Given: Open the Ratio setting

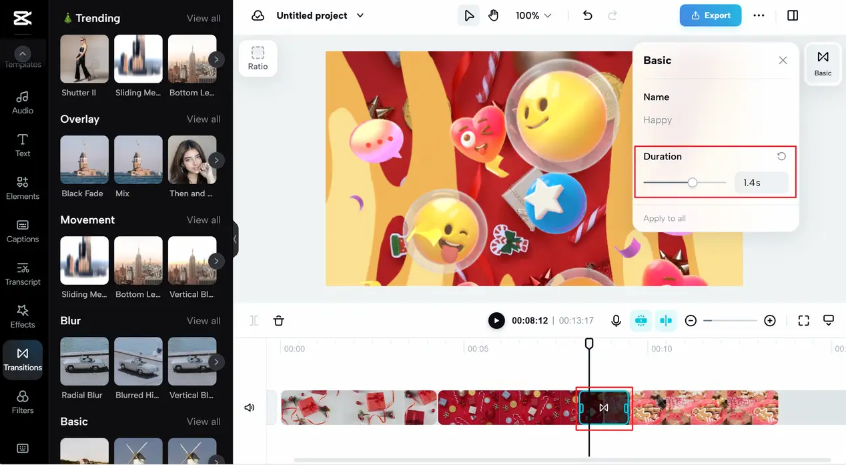Looking at the screenshot, I should pyautogui.click(x=258, y=58).
